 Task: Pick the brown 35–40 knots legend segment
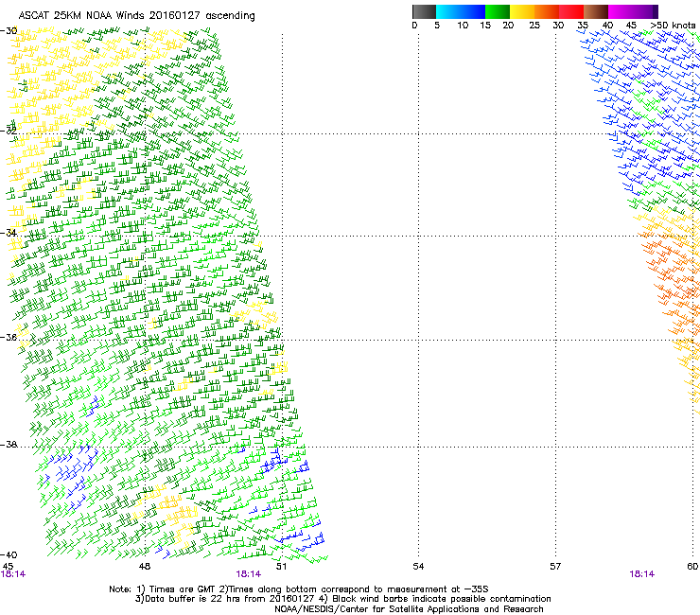point(596,11)
